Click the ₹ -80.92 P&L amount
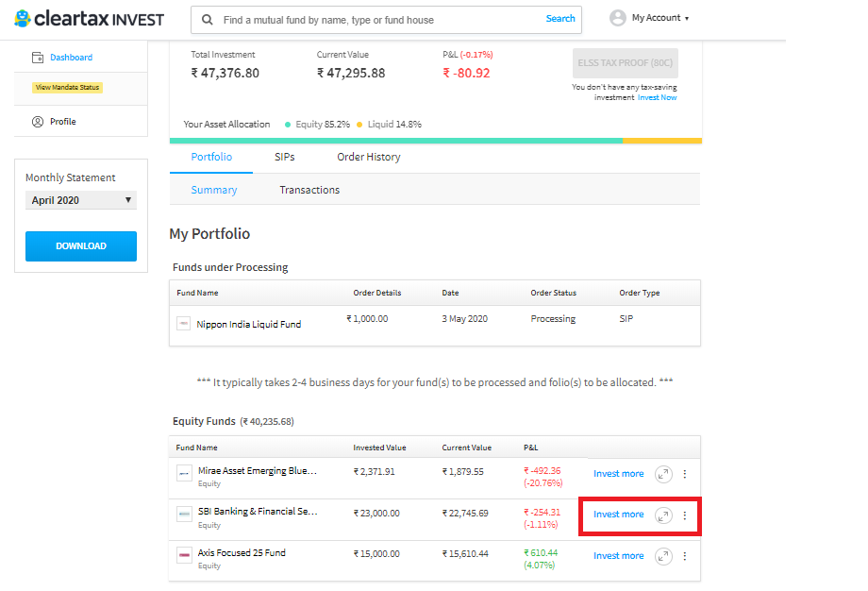868x591 pixels. (x=466, y=73)
